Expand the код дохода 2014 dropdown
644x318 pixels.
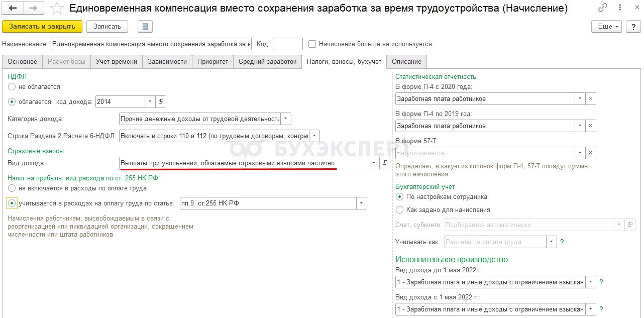150,101
